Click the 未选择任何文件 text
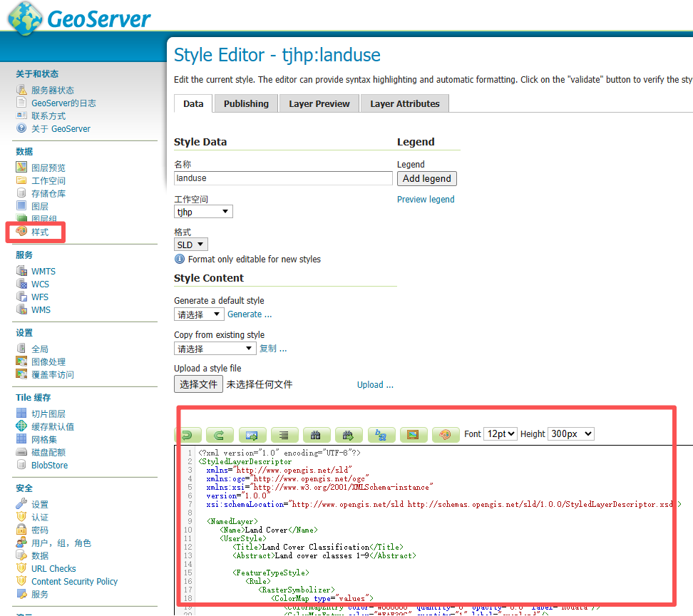The height and width of the screenshot is (616, 693). pos(260,384)
